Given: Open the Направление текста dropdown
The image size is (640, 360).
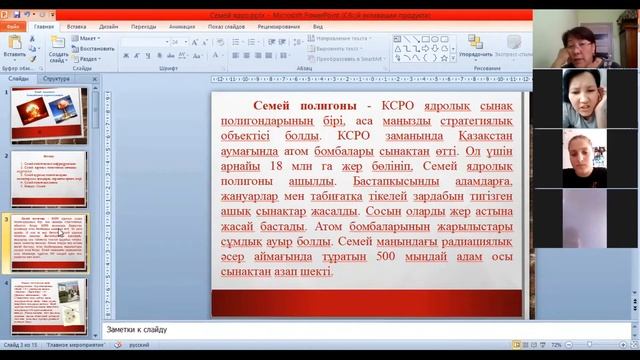Looking at the screenshot, I should pos(340,38).
